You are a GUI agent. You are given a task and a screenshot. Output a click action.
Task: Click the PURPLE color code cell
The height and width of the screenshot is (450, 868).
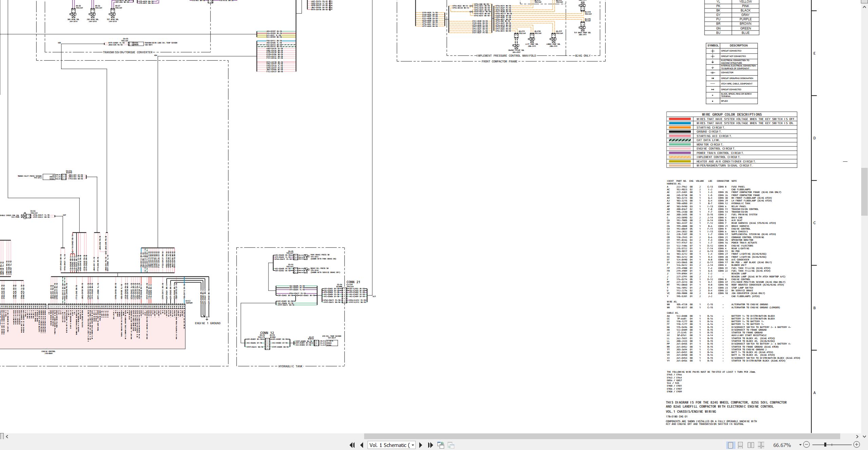(745, 19)
